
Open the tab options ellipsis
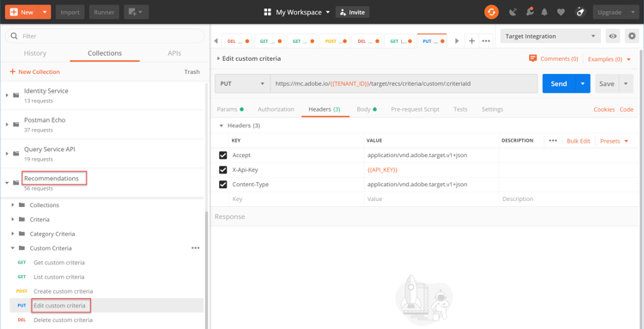point(486,41)
